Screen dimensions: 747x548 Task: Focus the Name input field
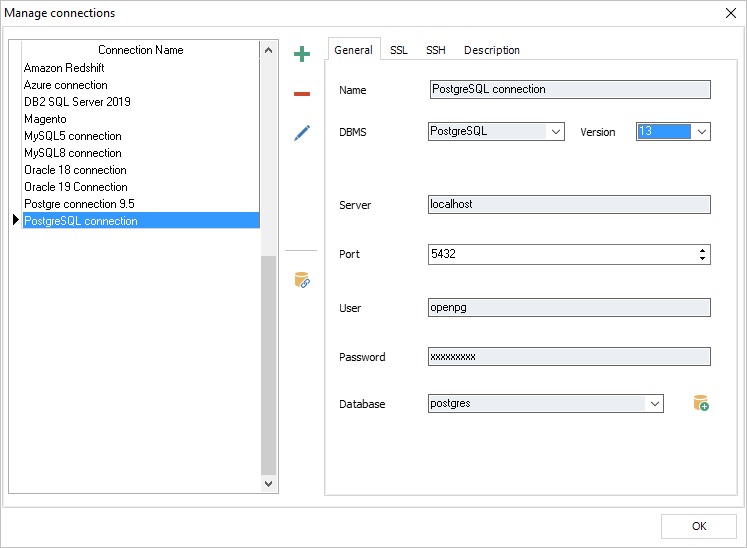pos(570,90)
